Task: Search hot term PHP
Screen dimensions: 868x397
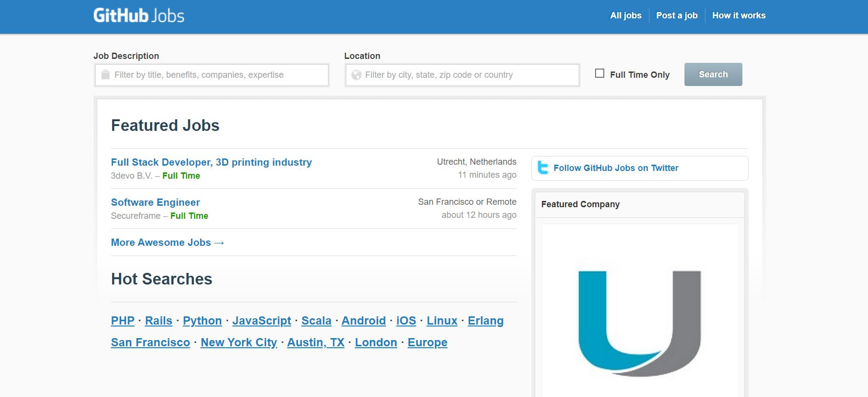Action: click(123, 321)
